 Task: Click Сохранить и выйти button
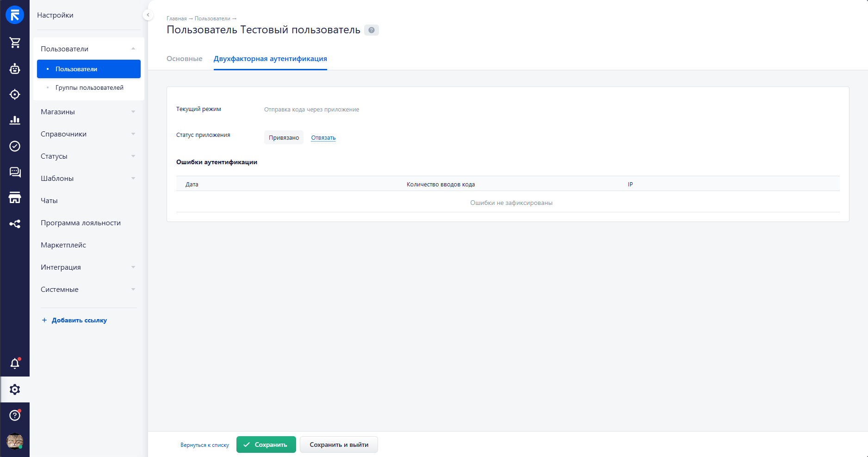tap(339, 445)
